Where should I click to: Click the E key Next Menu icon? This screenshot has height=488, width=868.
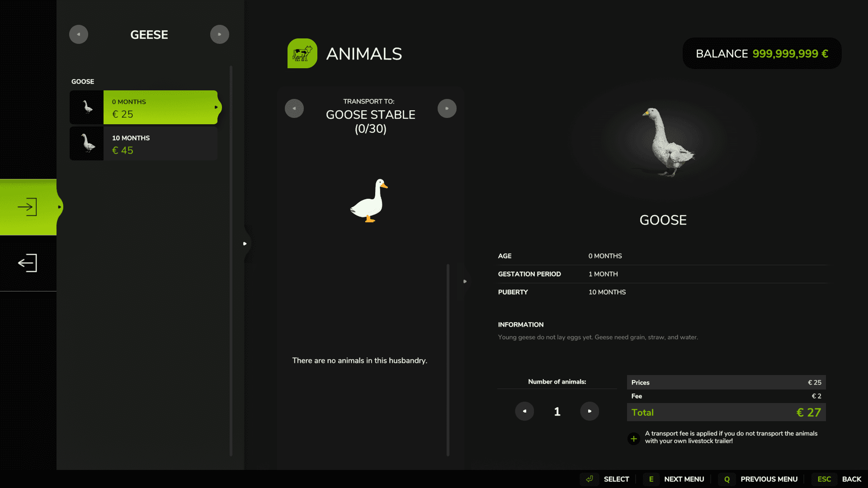[x=651, y=479]
